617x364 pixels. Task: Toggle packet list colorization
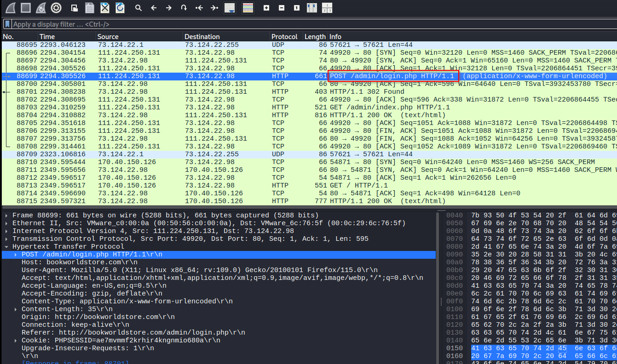248,8
